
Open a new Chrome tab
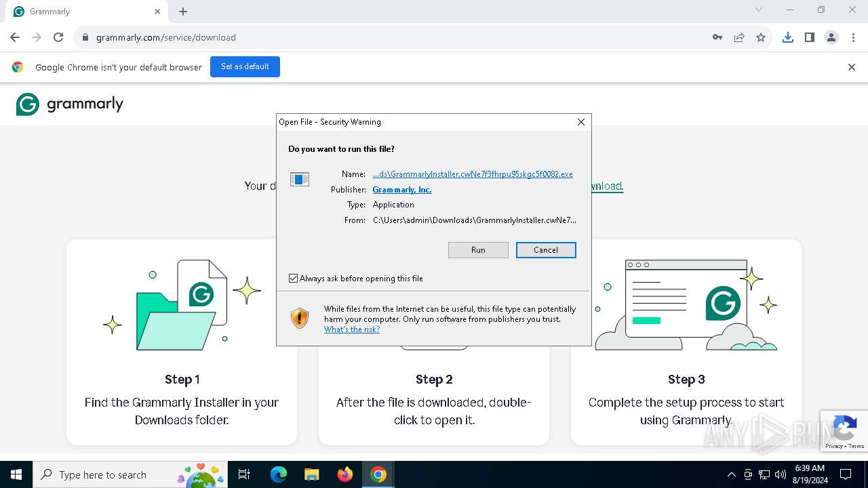(183, 12)
